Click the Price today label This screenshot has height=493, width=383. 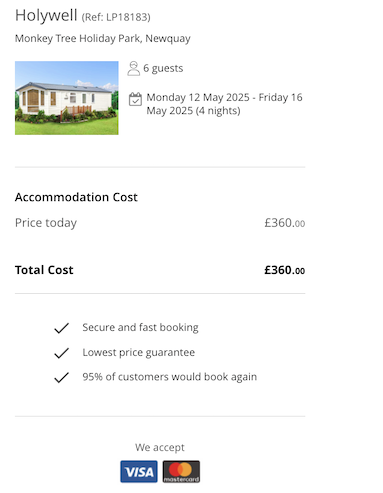point(46,223)
